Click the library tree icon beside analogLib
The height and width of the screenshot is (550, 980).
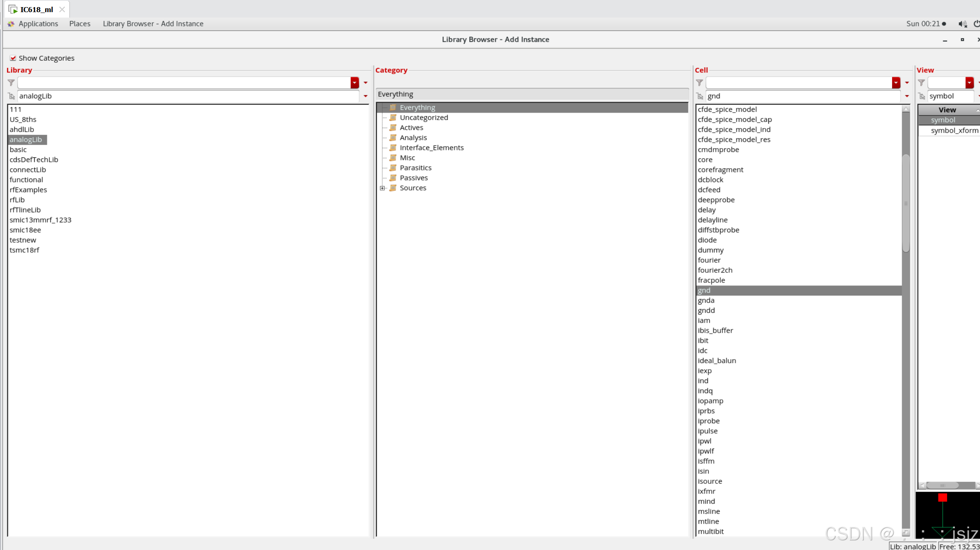click(x=11, y=96)
